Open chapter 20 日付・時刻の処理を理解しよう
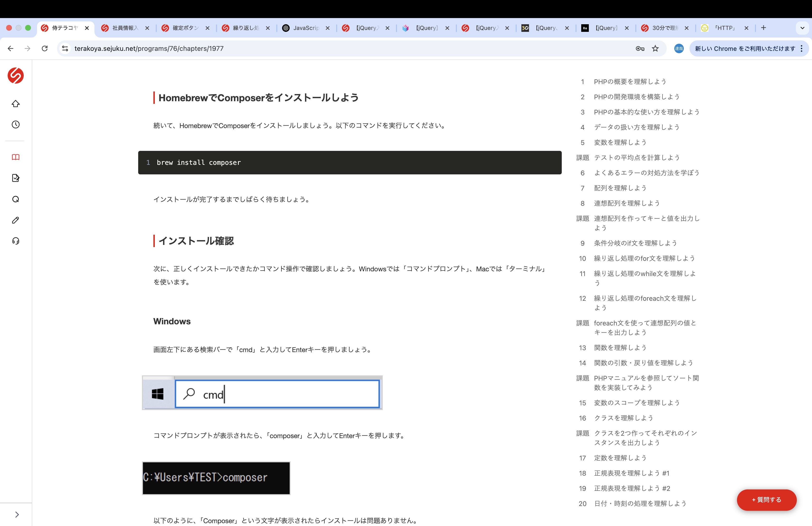The height and width of the screenshot is (526, 812). (x=640, y=503)
